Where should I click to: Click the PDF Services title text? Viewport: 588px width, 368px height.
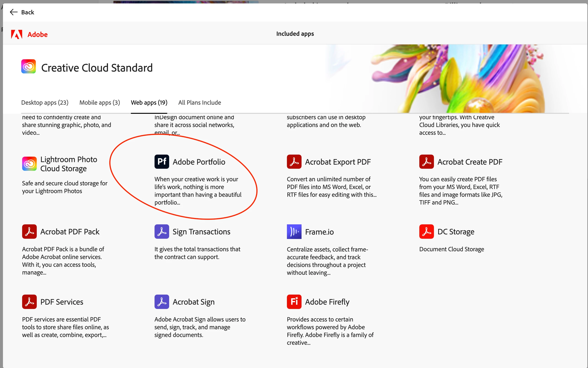[62, 302]
